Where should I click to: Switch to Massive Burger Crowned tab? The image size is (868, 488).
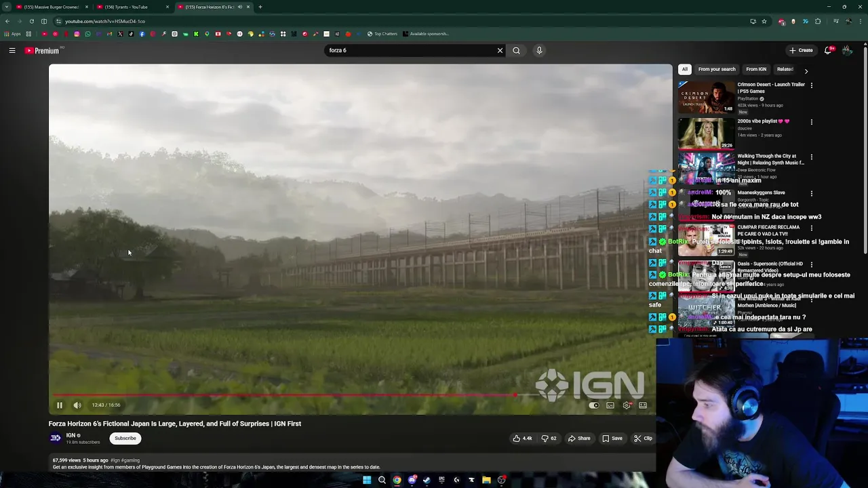(x=51, y=7)
